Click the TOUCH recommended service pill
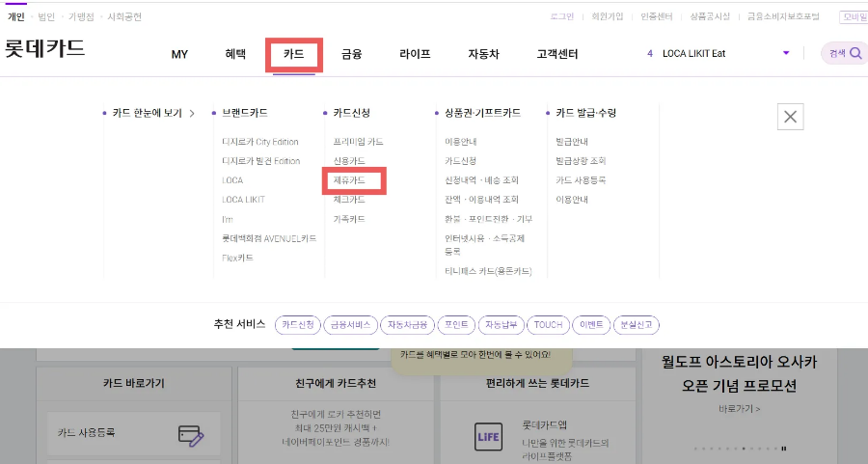Viewport: 868px width, 464px height. tap(548, 325)
